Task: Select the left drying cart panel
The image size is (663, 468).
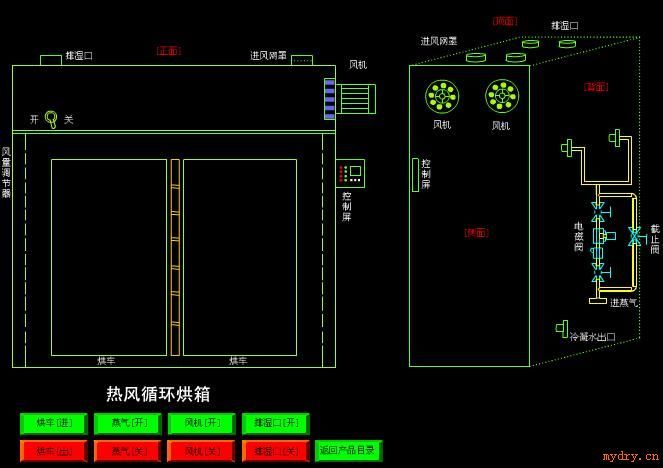Action: point(109,257)
